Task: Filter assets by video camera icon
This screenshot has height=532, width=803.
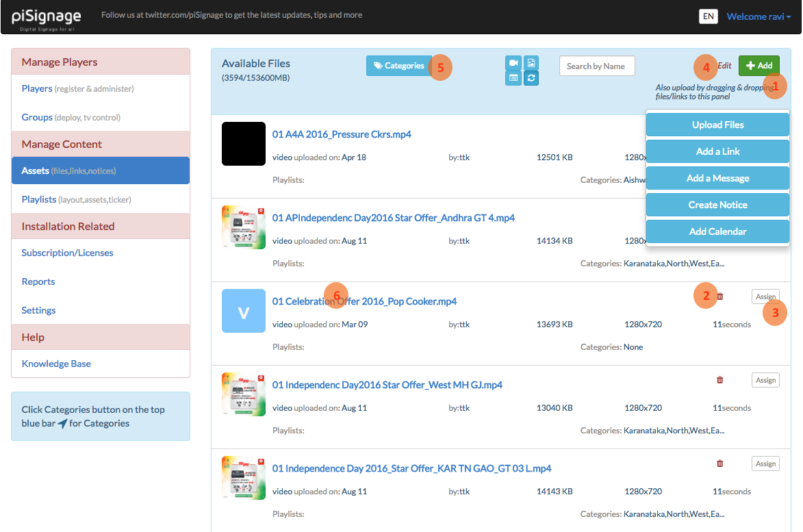Action: pyautogui.click(x=513, y=64)
